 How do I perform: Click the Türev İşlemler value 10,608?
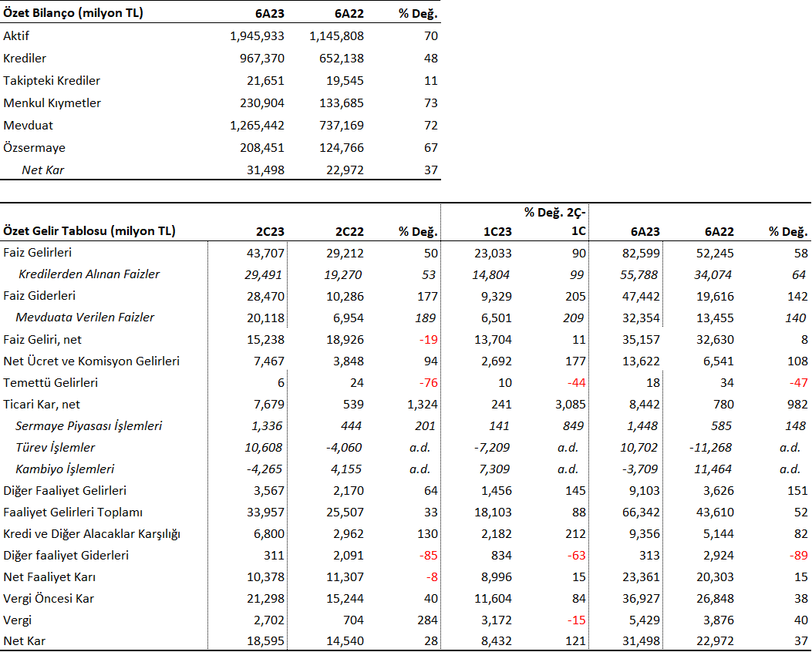(264, 448)
